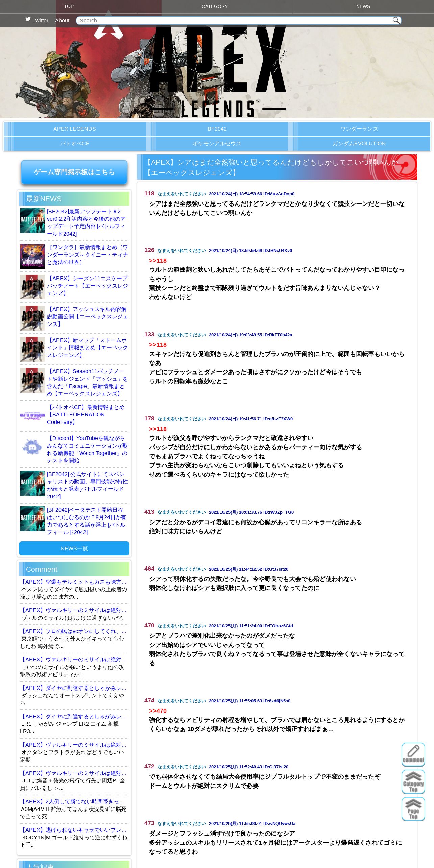
Task: Open Discord Watch Together article thumbnail
Action: pyautogui.click(x=32, y=447)
